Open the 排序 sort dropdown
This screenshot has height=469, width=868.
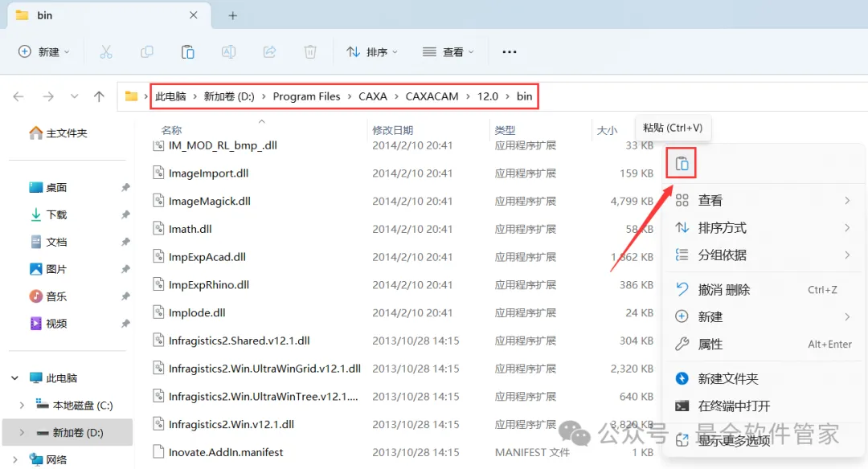click(372, 52)
